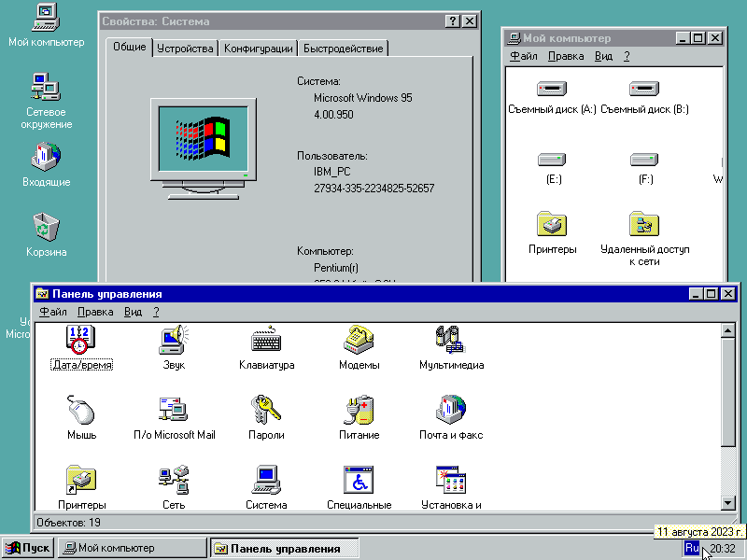Click the Windows logo monitor image
This screenshot has width=747, height=560.
[204, 149]
